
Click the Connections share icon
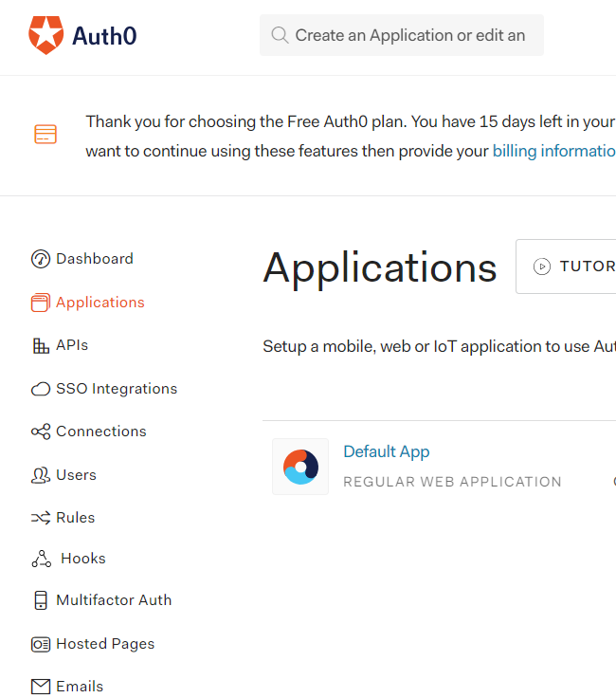coord(41,432)
